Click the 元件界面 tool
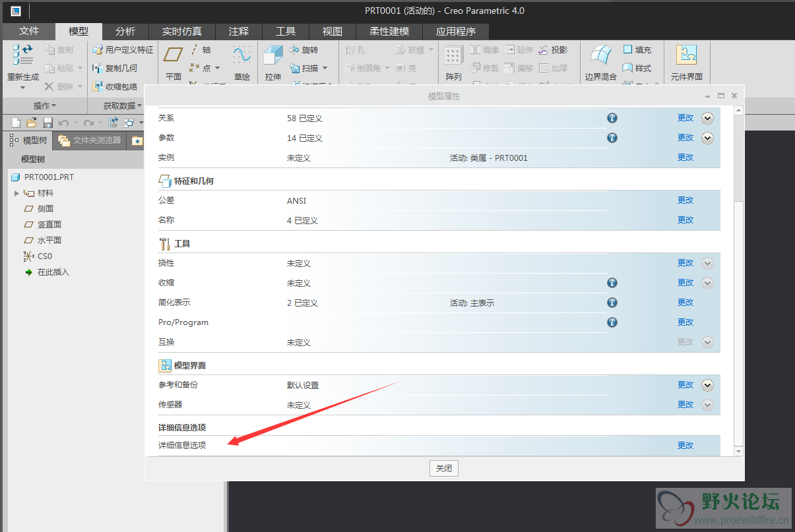 coord(687,64)
